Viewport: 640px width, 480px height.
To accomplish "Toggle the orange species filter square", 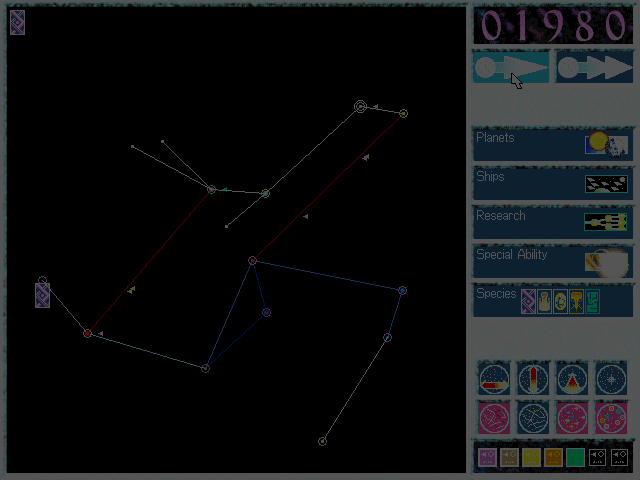I will [x=553, y=457].
